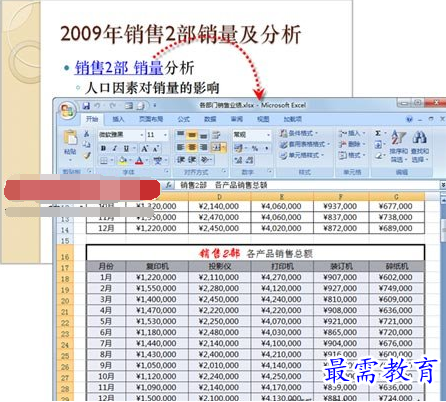Toggle Center horizontal alignment
Image resolution: width=446 pixels, height=402 pixels.
click(192, 147)
